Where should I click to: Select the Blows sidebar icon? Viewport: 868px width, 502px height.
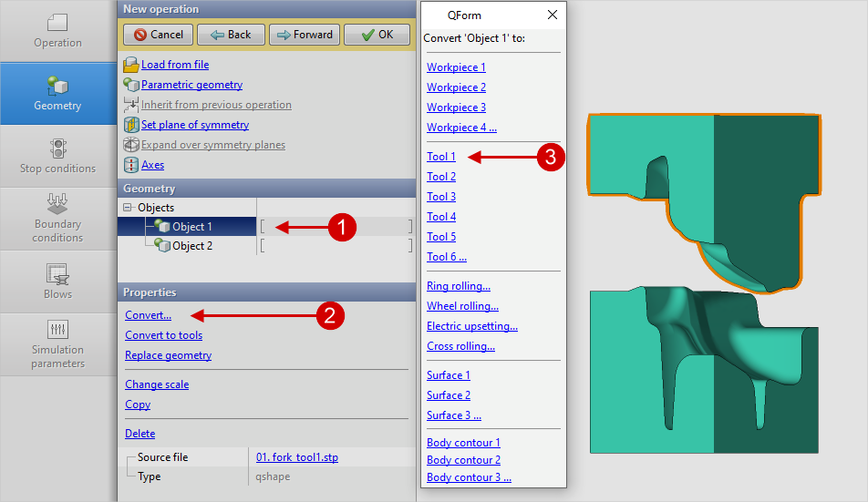pos(57,273)
